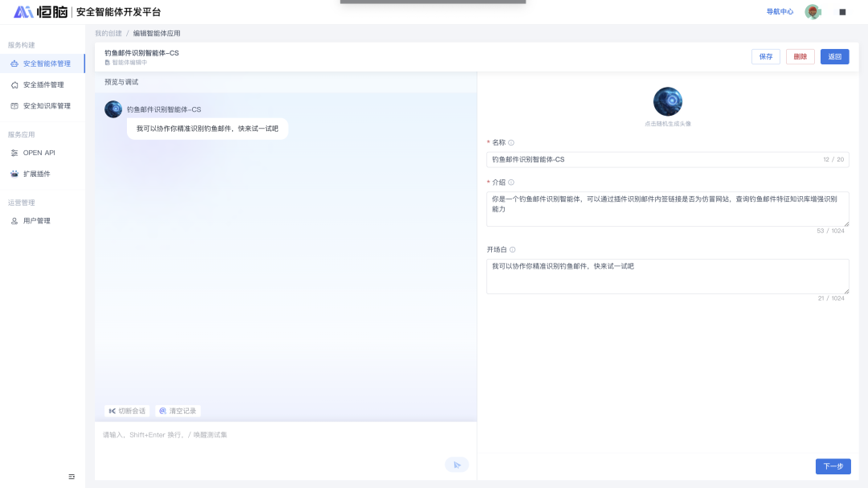The image size is (868, 488).
Task: Click the 恒脑 platform logo
Action: point(40,12)
